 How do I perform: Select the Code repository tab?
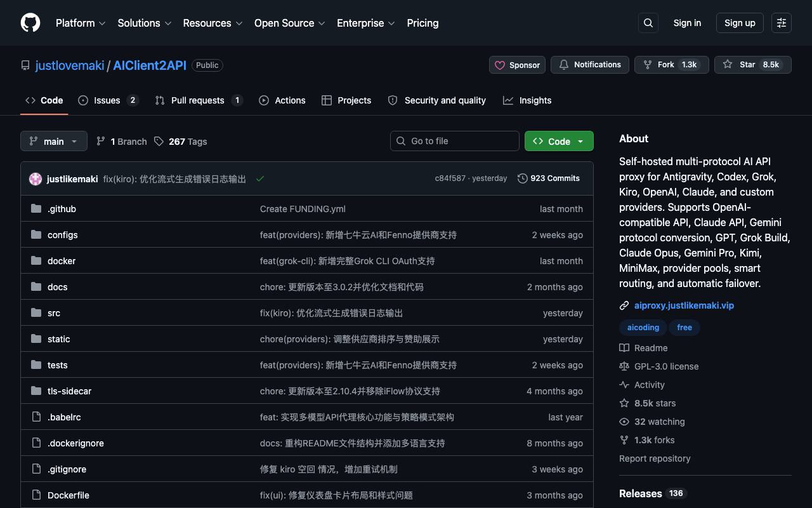tap(44, 100)
